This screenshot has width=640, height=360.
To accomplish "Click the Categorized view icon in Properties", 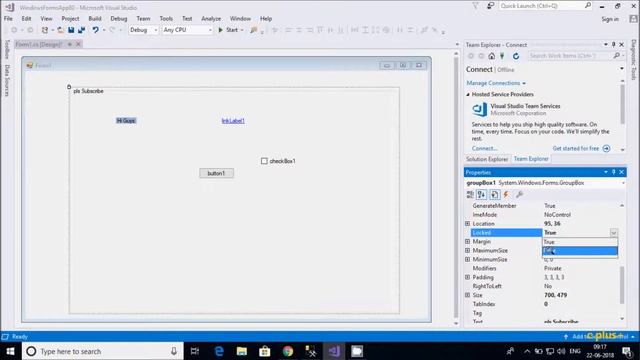I will [470, 195].
